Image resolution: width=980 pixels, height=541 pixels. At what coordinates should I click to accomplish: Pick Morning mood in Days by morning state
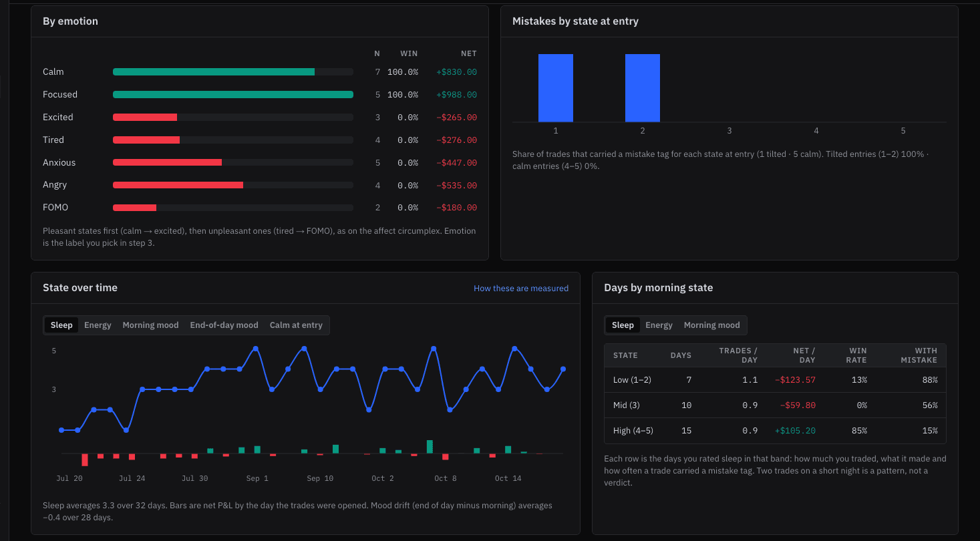[x=711, y=325]
